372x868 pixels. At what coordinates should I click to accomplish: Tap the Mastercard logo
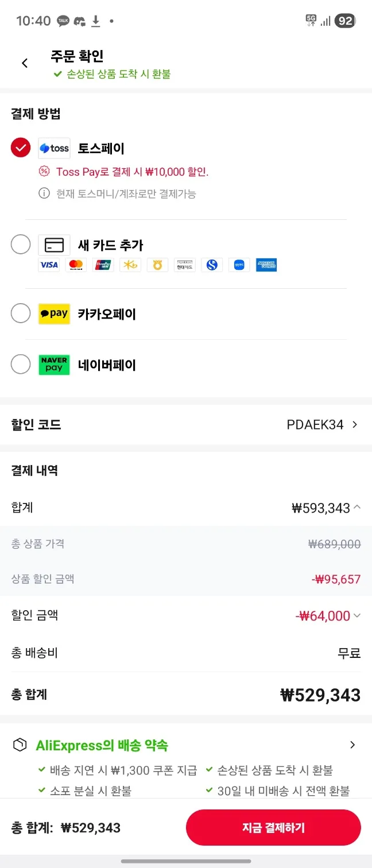click(x=76, y=265)
